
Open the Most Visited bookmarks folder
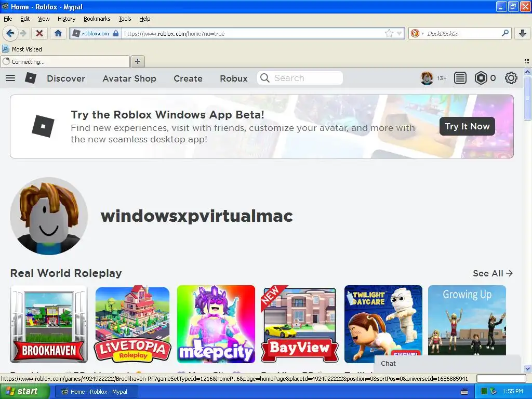pos(22,49)
